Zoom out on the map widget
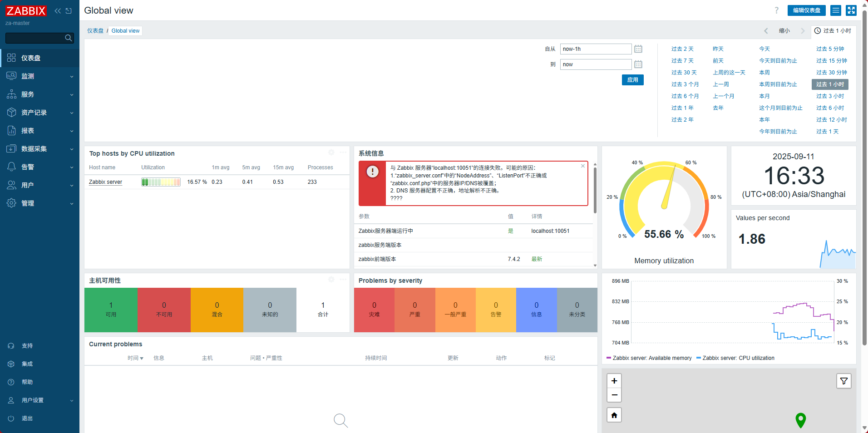Screen dimensions: 868x433 coord(614,395)
